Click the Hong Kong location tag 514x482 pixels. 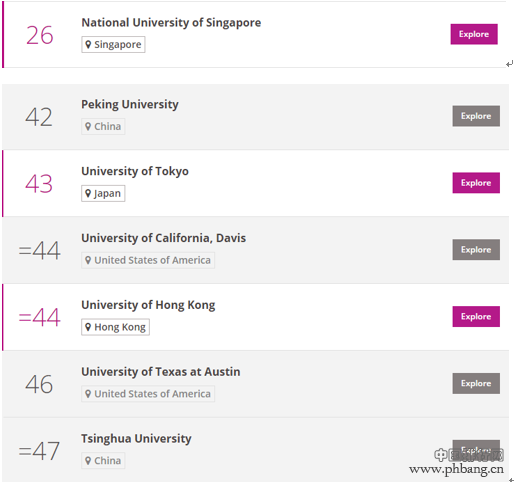(x=115, y=327)
